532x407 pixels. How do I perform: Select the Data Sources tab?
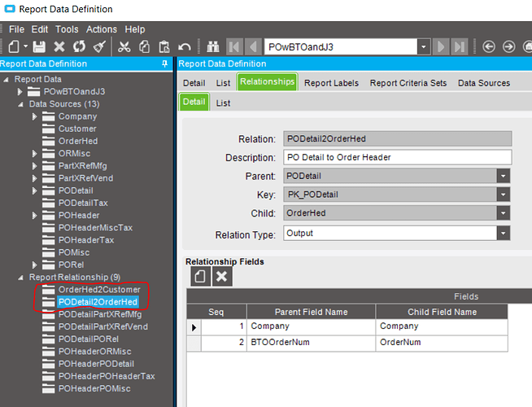(x=484, y=83)
